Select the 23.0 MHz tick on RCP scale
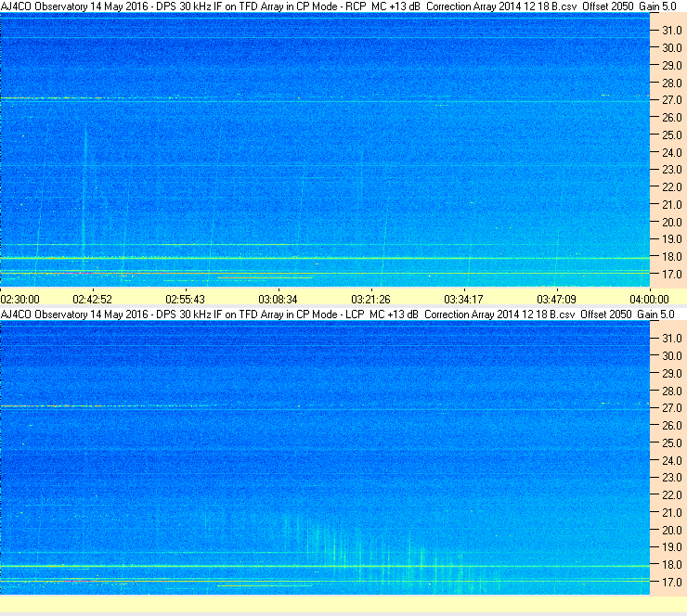 point(671,170)
